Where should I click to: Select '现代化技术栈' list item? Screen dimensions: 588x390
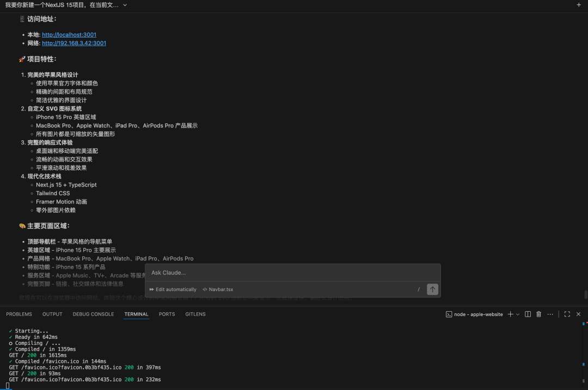pyautogui.click(x=44, y=176)
